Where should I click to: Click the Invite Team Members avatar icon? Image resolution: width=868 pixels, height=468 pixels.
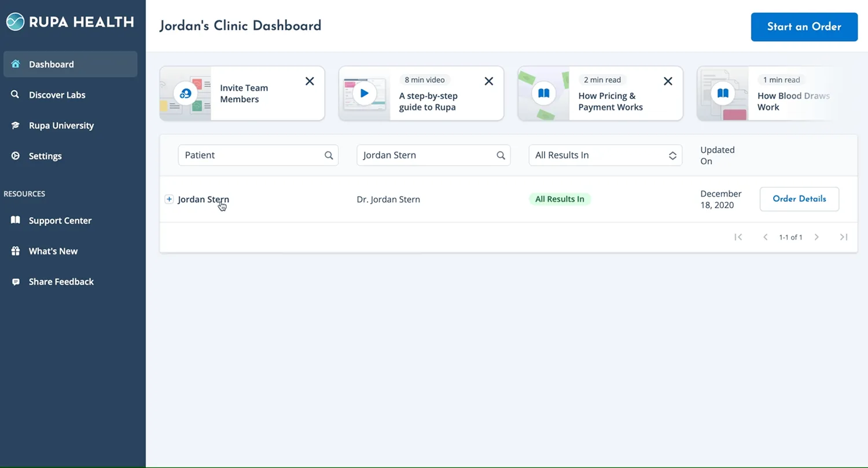185,93
